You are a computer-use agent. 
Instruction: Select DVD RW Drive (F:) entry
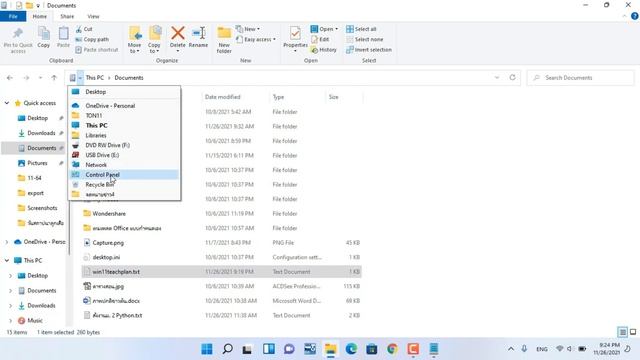coord(124,145)
